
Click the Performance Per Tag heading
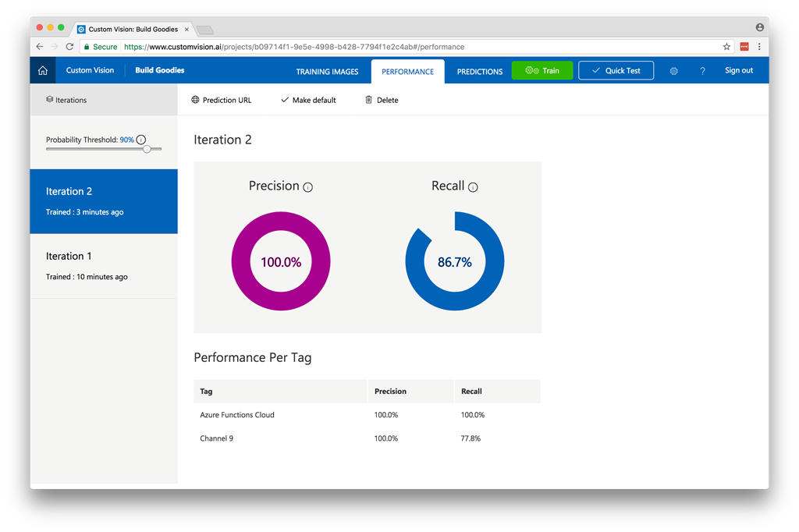(x=253, y=358)
